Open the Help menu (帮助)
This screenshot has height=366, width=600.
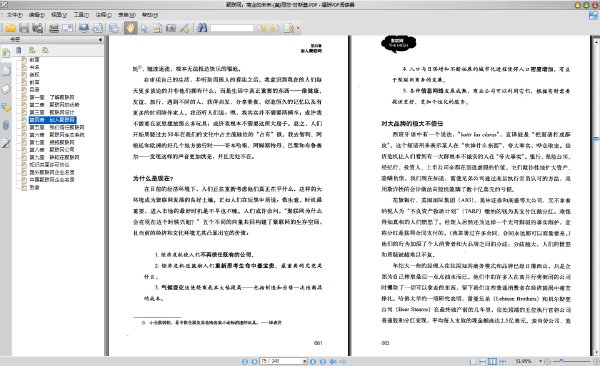pos(150,15)
